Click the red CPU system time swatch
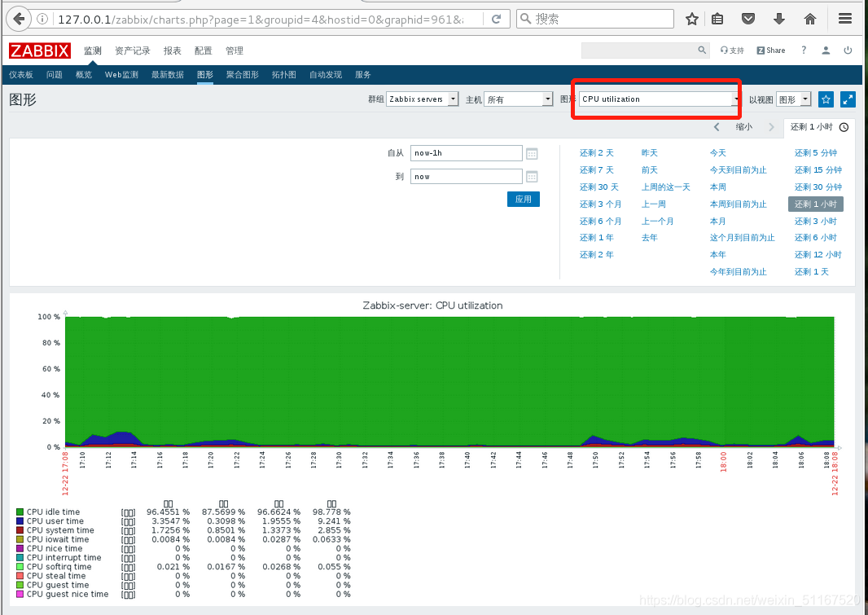This screenshot has width=868, height=615. [x=20, y=530]
